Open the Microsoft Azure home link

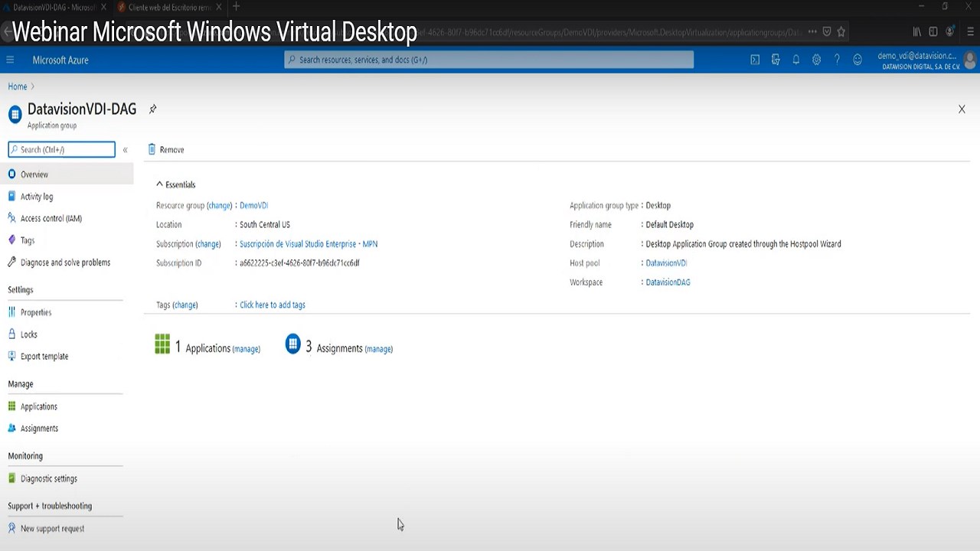click(x=60, y=60)
